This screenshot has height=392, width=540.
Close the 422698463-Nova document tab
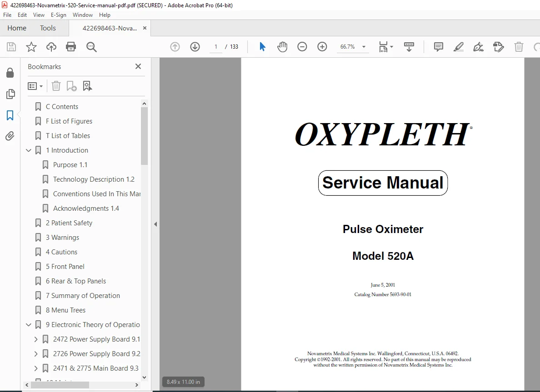[145, 28]
